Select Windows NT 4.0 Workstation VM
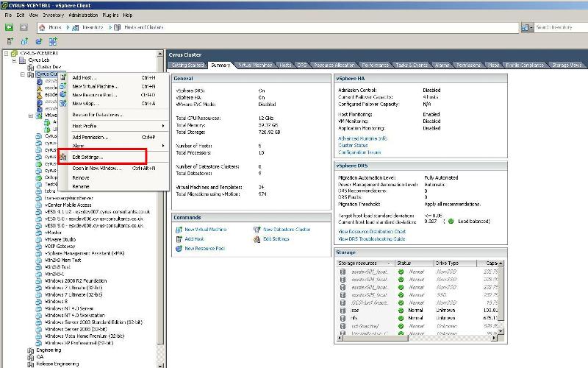 tap(75, 316)
